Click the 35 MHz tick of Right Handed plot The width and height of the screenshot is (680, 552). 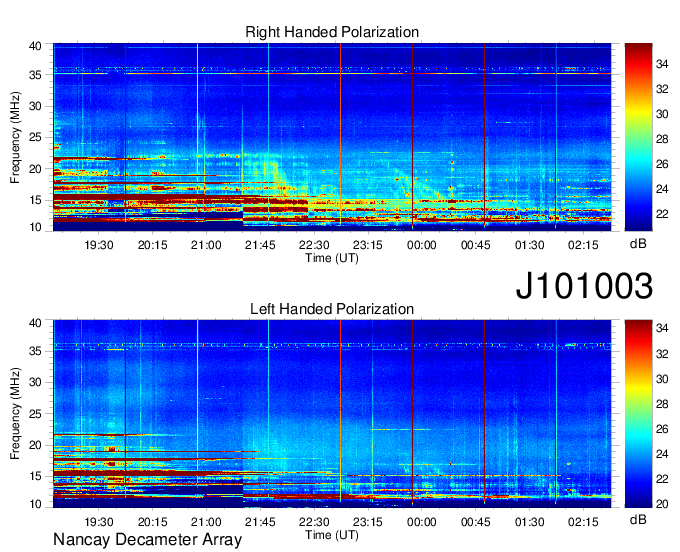click(35, 75)
